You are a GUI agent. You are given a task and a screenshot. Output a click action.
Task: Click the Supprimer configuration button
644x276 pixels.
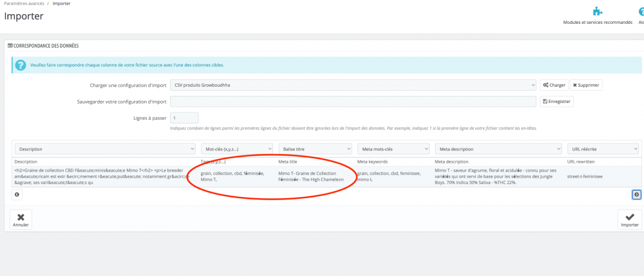click(586, 86)
